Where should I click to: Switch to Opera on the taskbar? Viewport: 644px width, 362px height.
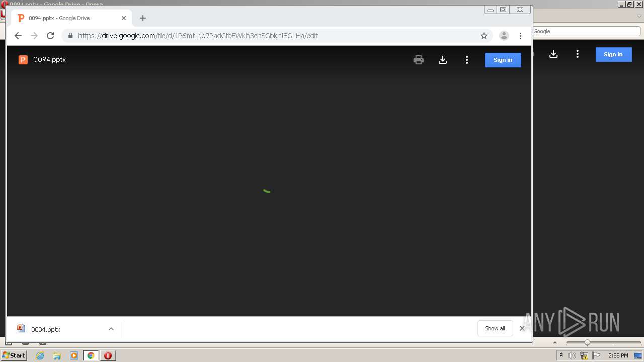click(108, 355)
